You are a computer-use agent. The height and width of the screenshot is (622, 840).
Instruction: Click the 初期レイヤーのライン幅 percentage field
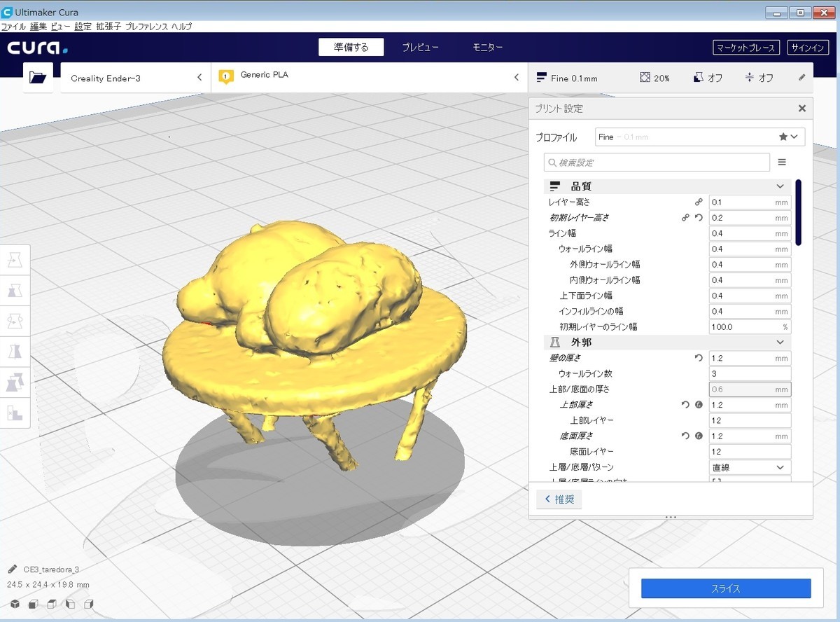pyautogui.click(x=750, y=326)
